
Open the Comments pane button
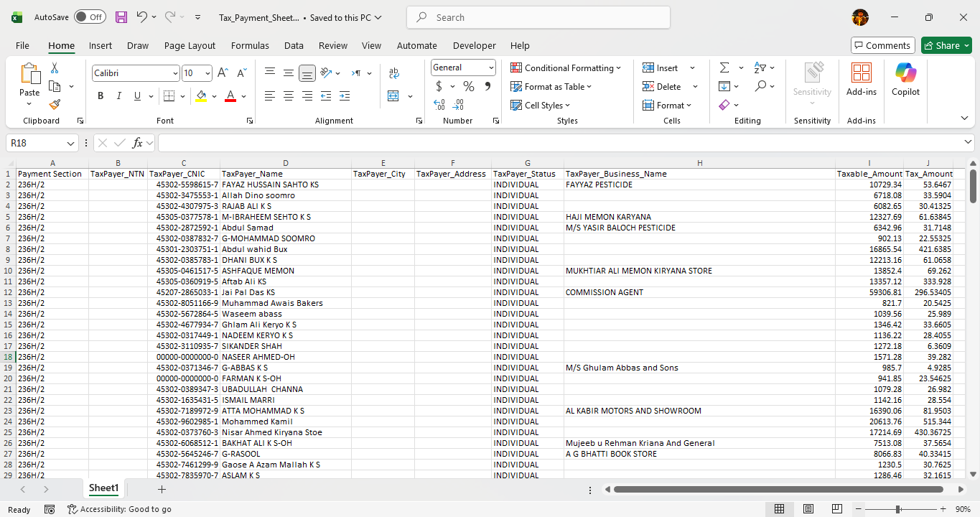[882, 45]
